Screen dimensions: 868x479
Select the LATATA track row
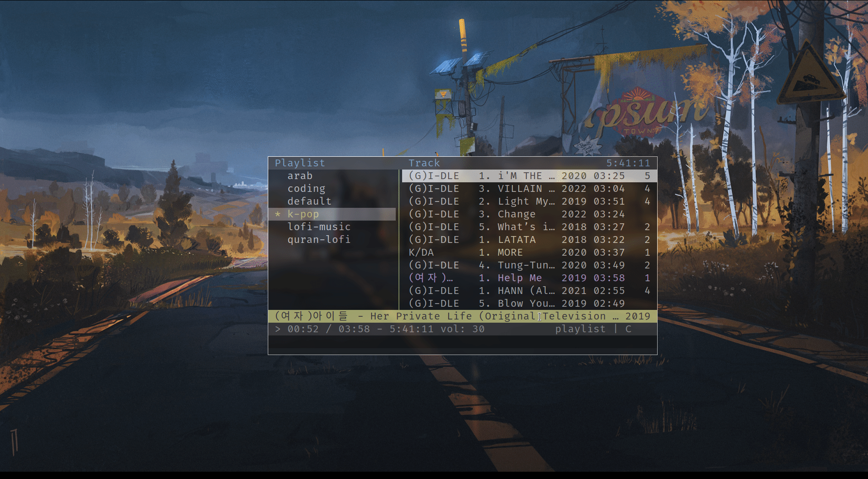[x=529, y=240]
